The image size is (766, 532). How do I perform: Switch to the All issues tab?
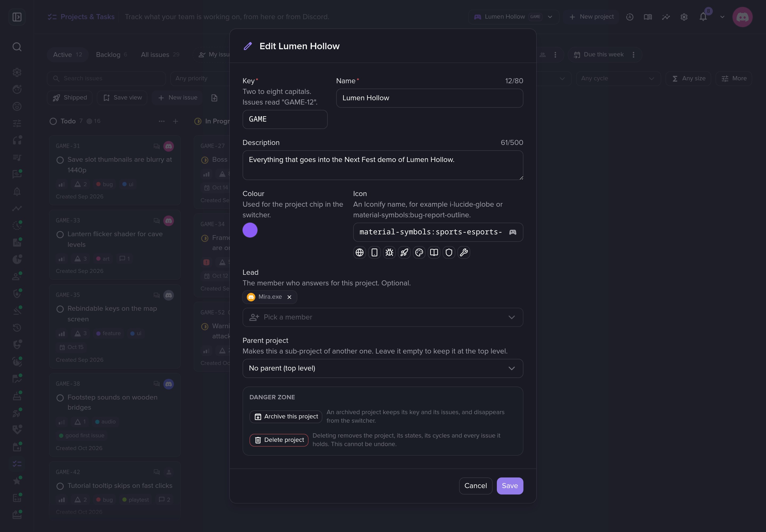160,55
